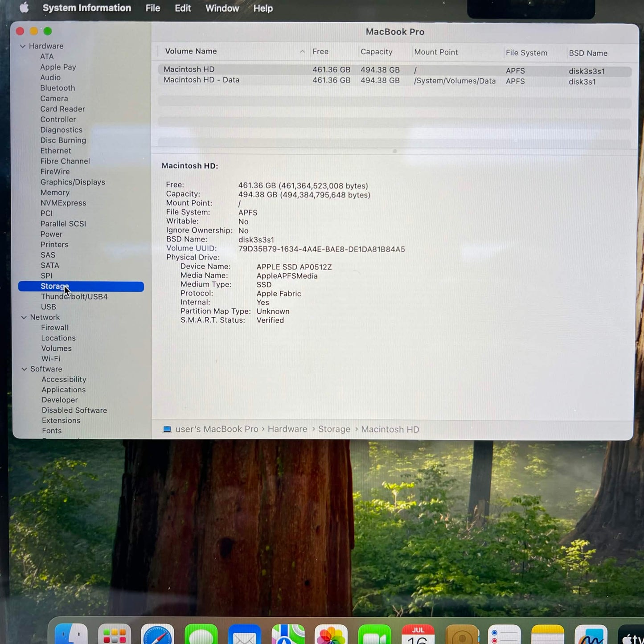The width and height of the screenshot is (644, 644).
Task: Select ATA in the sidebar
Action: pyautogui.click(x=47, y=57)
